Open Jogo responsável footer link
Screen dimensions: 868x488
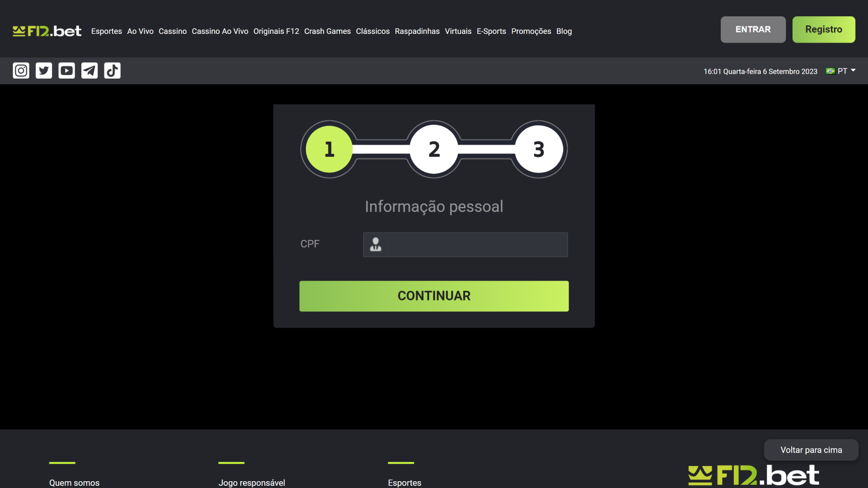252,483
